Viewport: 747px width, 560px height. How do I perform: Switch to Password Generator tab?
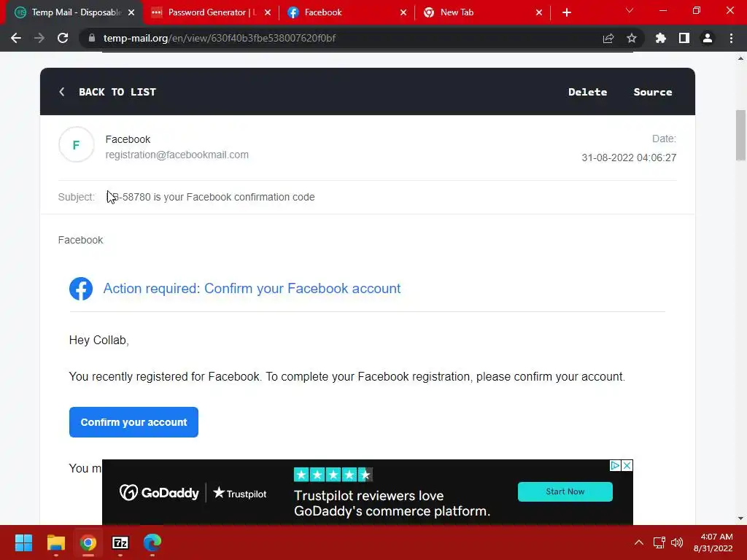(x=211, y=12)
